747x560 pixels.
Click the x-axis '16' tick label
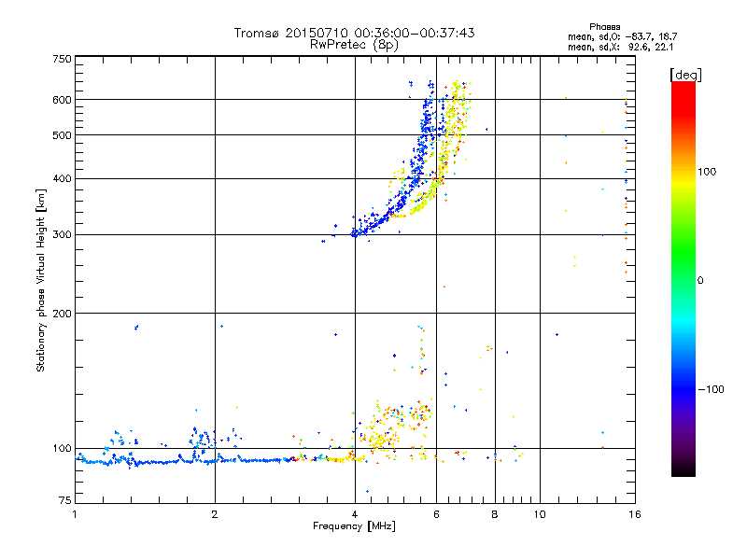pos(635,514)
